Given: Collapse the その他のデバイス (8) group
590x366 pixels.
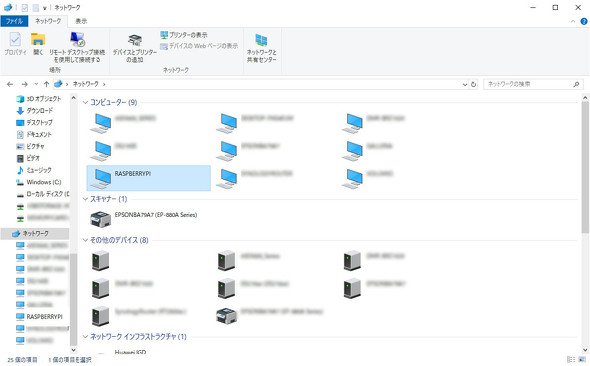Looking at the screenshot, I should click(x=85, y=240).
